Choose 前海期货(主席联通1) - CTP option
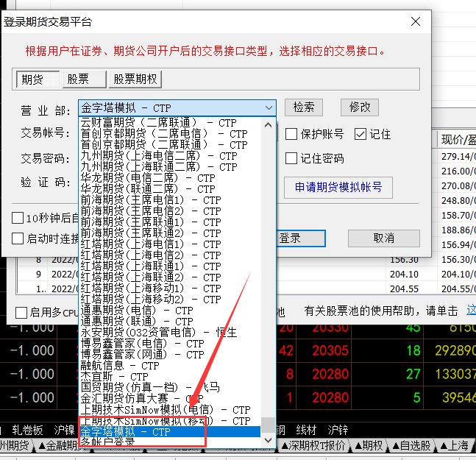The image size is (476, 460). (x=169, y=222)
